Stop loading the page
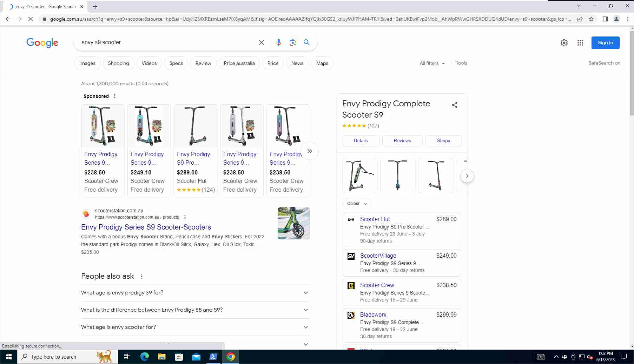Viewport: 634px width, 364px height. [31, 19]
